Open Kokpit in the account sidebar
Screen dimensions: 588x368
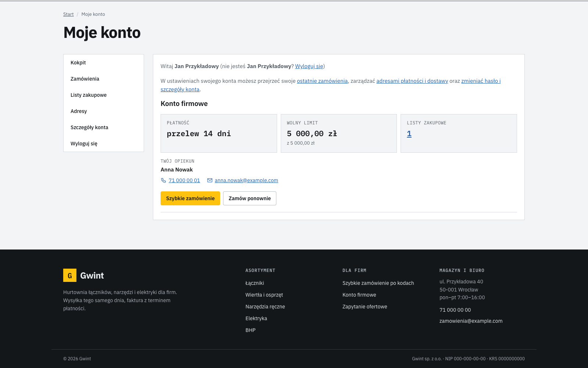tap(104, 63)
